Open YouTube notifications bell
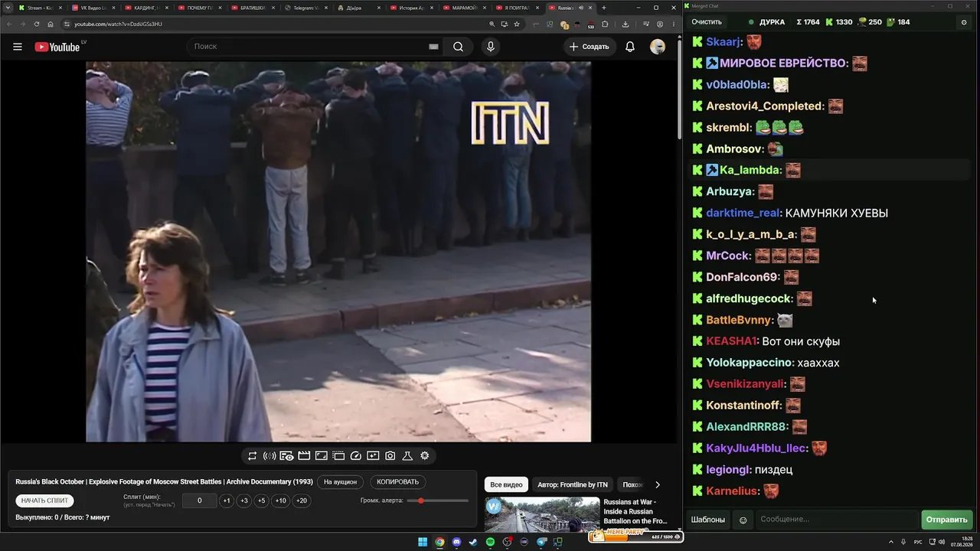The image size is (980, 551). (x=630, y=47)
